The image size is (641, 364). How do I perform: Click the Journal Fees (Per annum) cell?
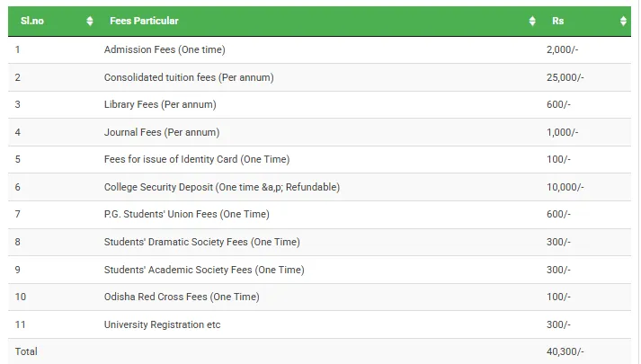(x=162, y=132)
